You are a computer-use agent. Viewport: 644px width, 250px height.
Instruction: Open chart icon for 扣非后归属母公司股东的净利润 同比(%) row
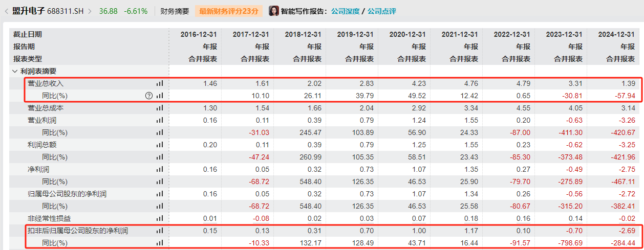pyautogui.click(x=160, y=243)
